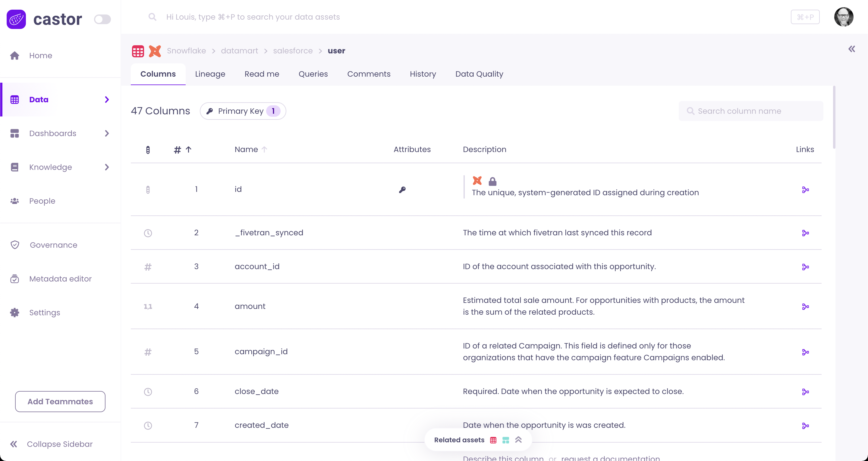Expand the Data menu chevron
Screen dimensions: 868x461
click(107, 100)
